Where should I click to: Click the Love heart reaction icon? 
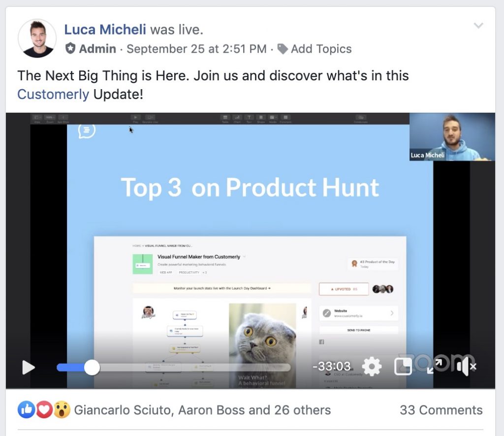[x=44, y=409]
